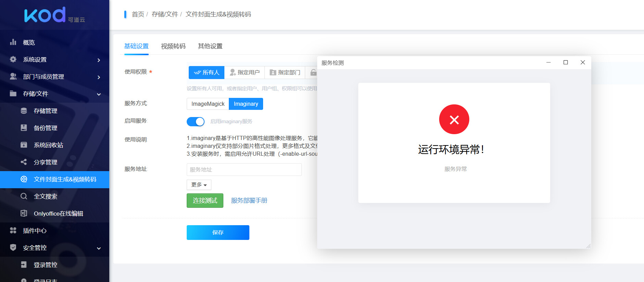Toggle the enable imaginary service switch

click(195, 121)
